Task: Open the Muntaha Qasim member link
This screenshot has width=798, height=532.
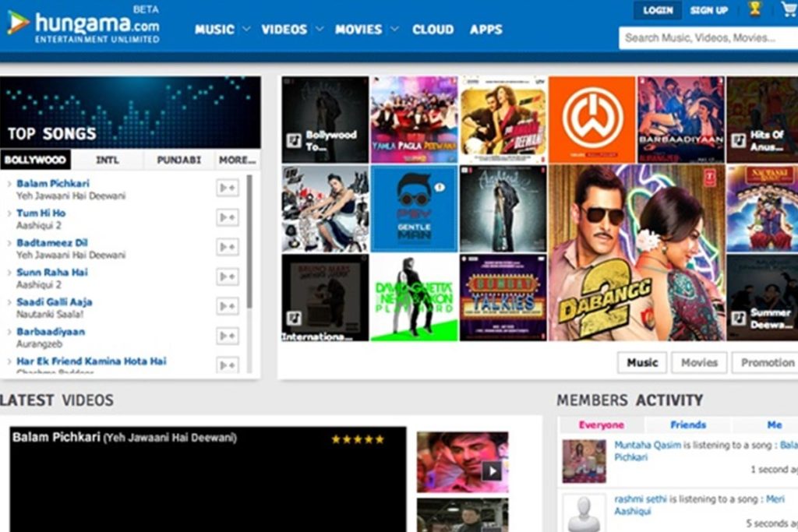Action: 648,445
